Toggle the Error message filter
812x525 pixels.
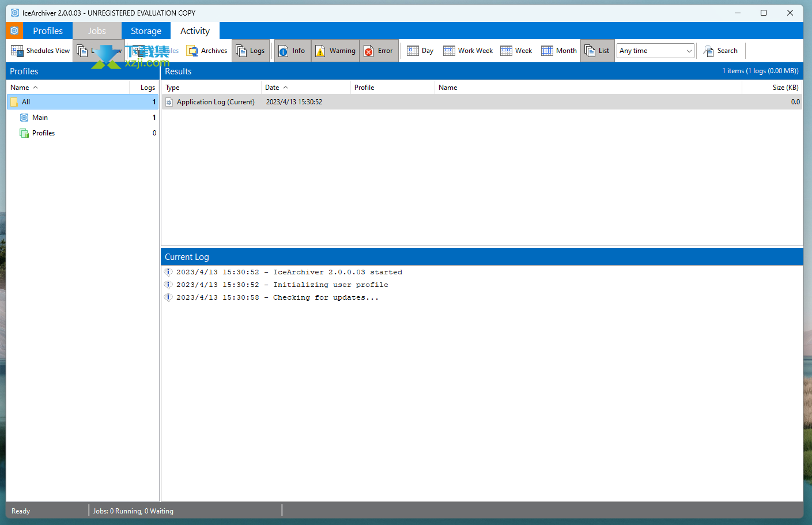(x=379, y=51)
